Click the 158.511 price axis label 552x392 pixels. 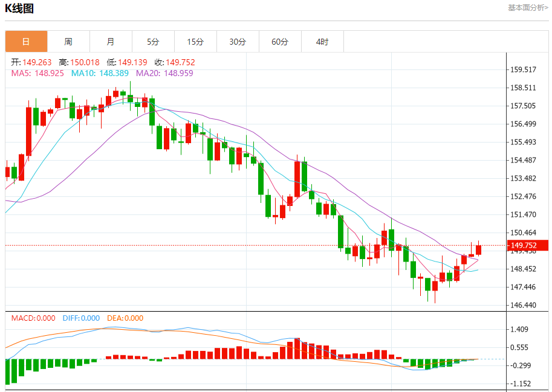coord(523,88)
